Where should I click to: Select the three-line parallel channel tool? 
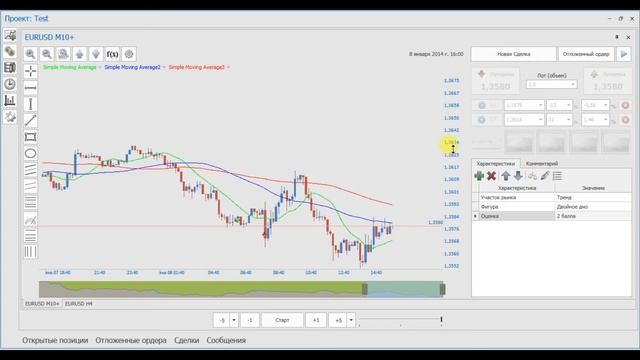(31, 170)
